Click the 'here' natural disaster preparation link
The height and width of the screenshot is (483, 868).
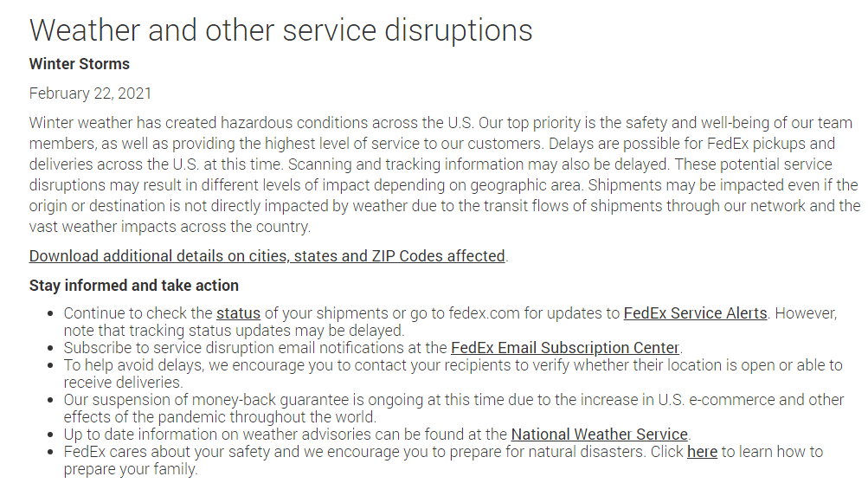point(702,452)
